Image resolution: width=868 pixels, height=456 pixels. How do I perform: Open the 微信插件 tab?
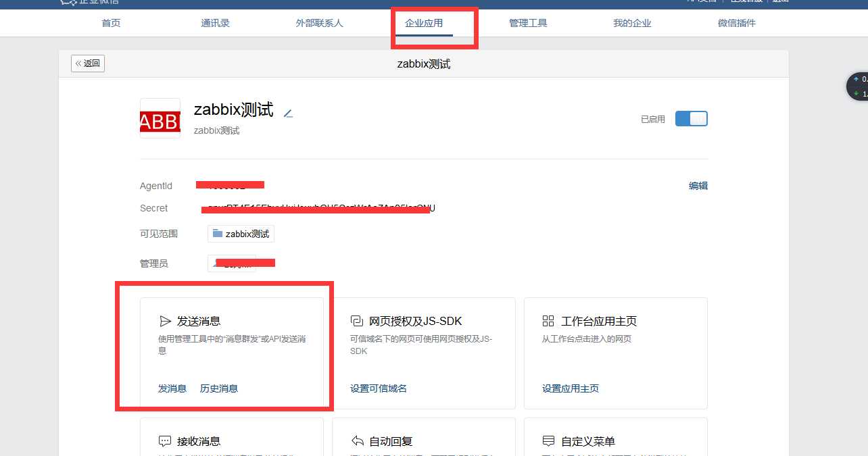tap(737, 23)
